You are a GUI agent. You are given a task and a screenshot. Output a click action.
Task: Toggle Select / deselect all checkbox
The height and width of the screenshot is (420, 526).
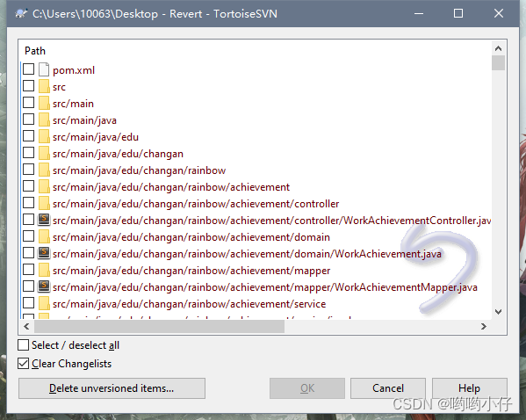point(23,344)
